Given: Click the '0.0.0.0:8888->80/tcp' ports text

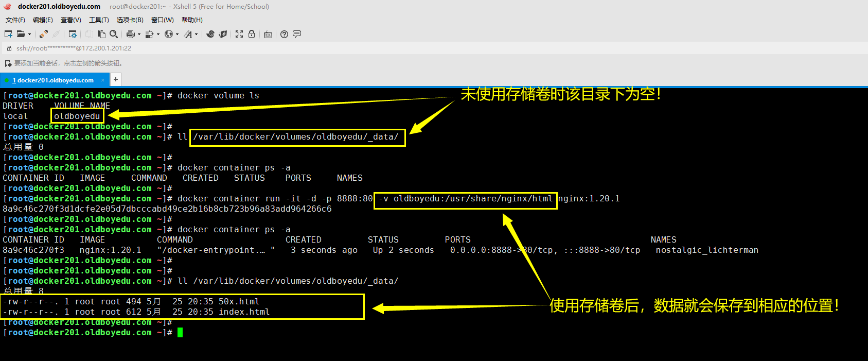Looking at the screenshot, I should coord(501,250).
